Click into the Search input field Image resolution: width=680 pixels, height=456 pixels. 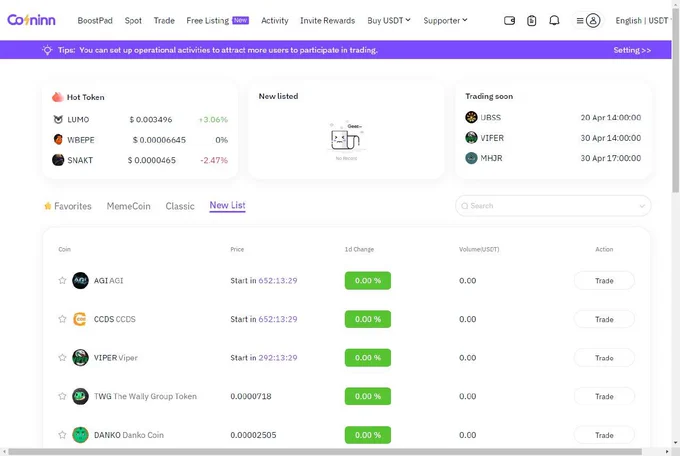(x=551, y=206)
